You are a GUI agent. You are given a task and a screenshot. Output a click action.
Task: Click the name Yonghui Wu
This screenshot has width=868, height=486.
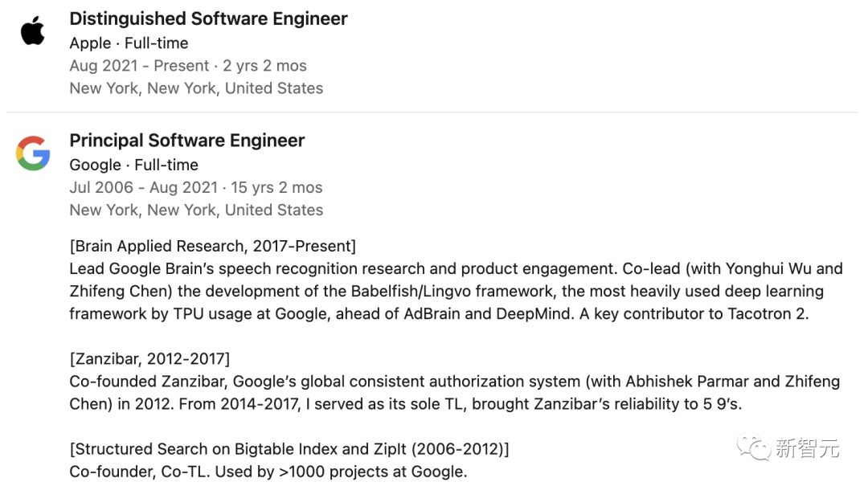[768, 269]
